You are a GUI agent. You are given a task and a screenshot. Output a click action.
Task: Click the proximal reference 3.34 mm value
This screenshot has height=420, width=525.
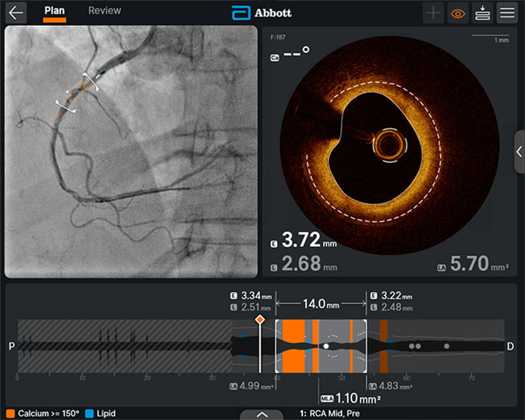(x=256, y=296)
